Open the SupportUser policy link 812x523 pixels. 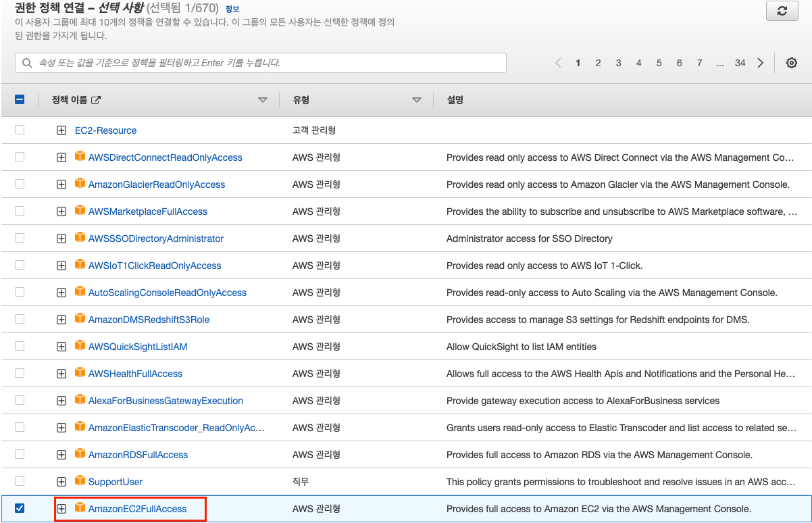pyautogui.click(x=116, y=482)
